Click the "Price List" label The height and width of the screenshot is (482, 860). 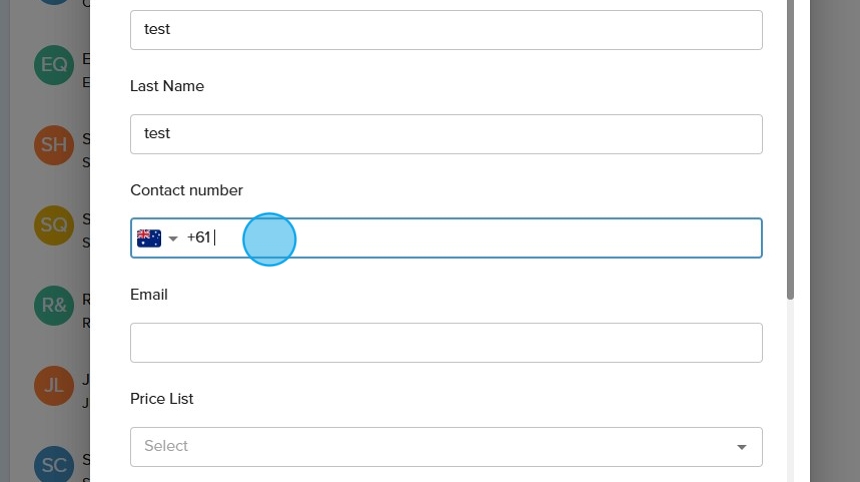tap(162, 398)
